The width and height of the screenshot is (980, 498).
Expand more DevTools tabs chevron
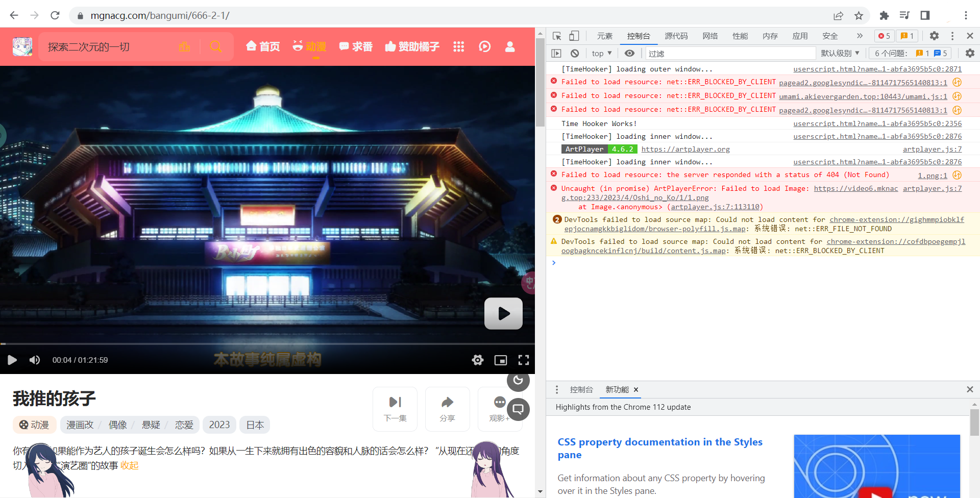point(860,36)
